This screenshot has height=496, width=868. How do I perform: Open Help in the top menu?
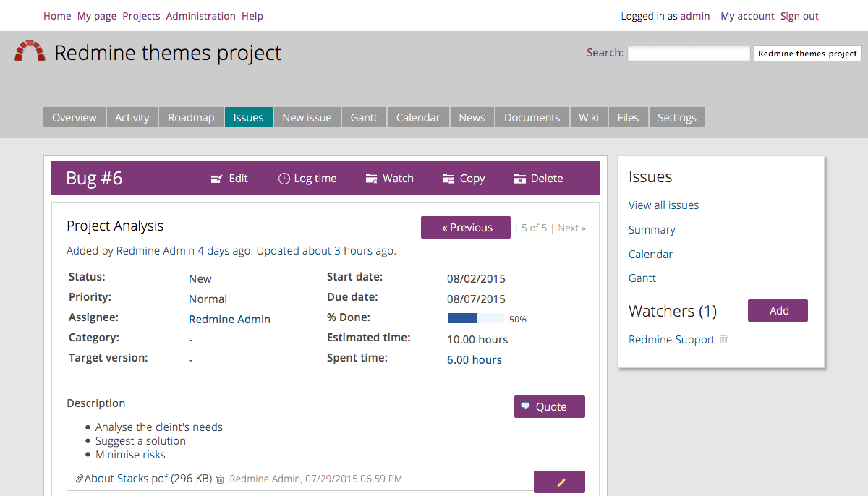click(252, 16)
